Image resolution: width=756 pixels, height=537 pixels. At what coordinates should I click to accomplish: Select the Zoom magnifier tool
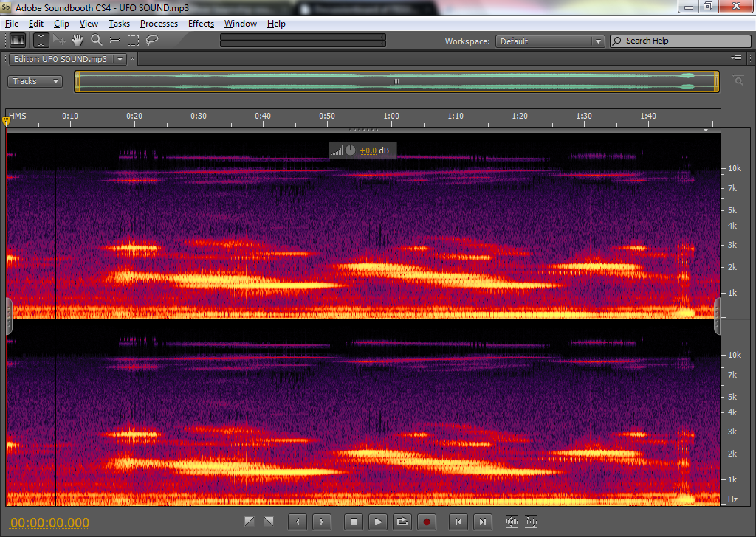[96, 41]
